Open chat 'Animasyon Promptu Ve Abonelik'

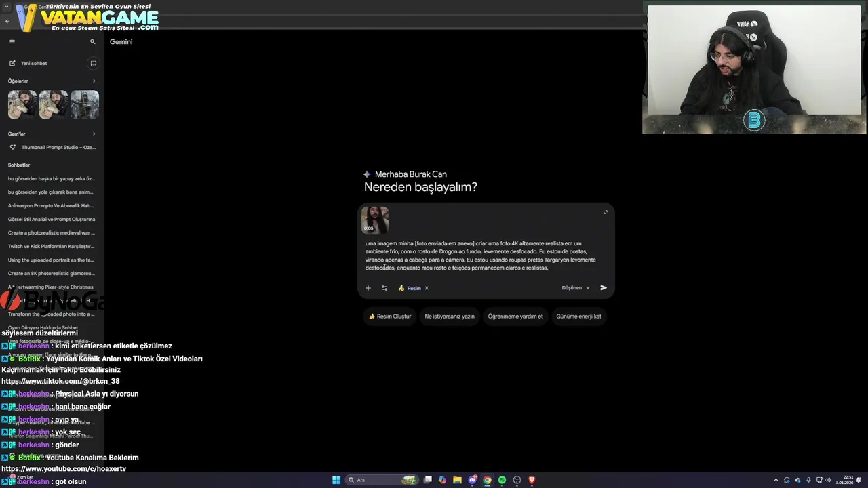point(52,205)
